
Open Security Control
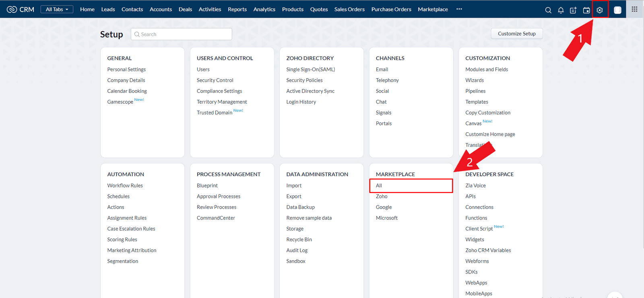(215, 80)
